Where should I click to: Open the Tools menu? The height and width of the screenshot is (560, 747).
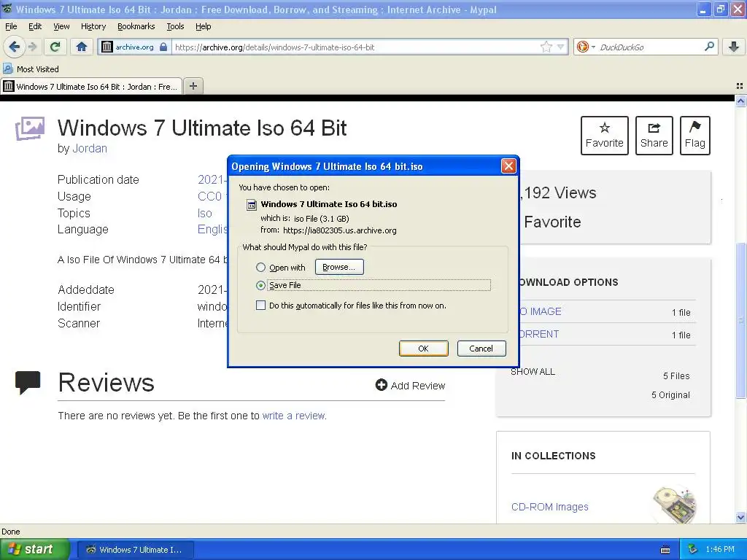click(x=175, y=26)
